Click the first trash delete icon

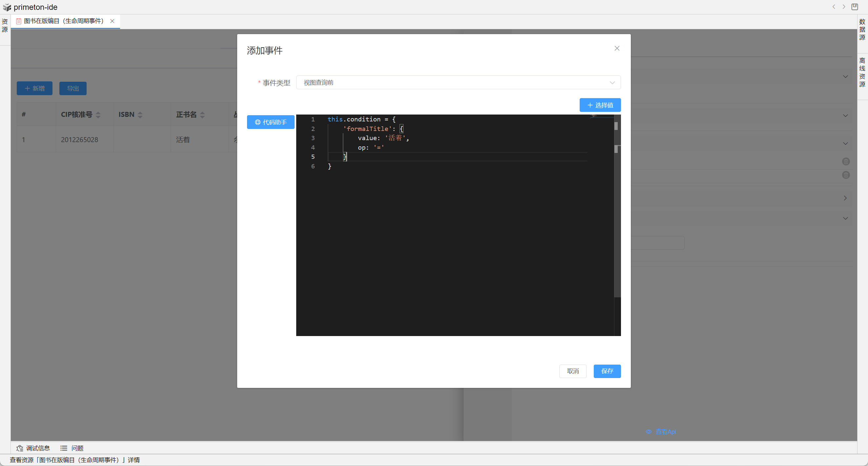pyautogui.click(x=846, y=161)
